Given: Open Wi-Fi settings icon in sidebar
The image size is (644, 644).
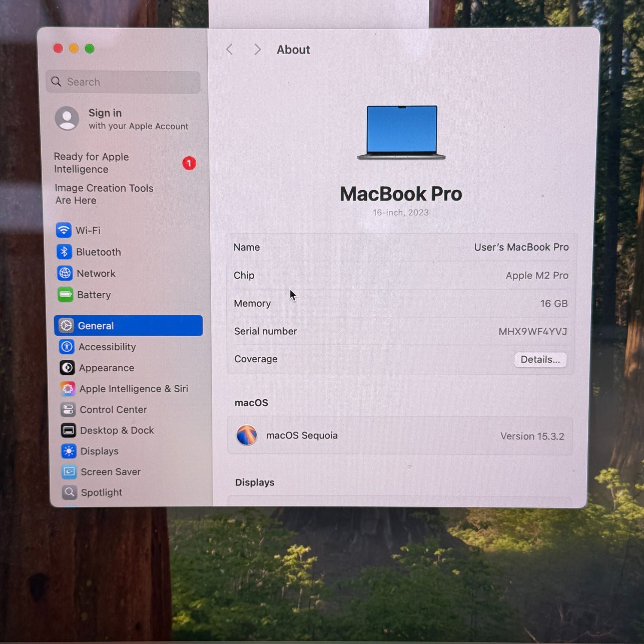Looking at the screenshot, I should coord(64,230).
